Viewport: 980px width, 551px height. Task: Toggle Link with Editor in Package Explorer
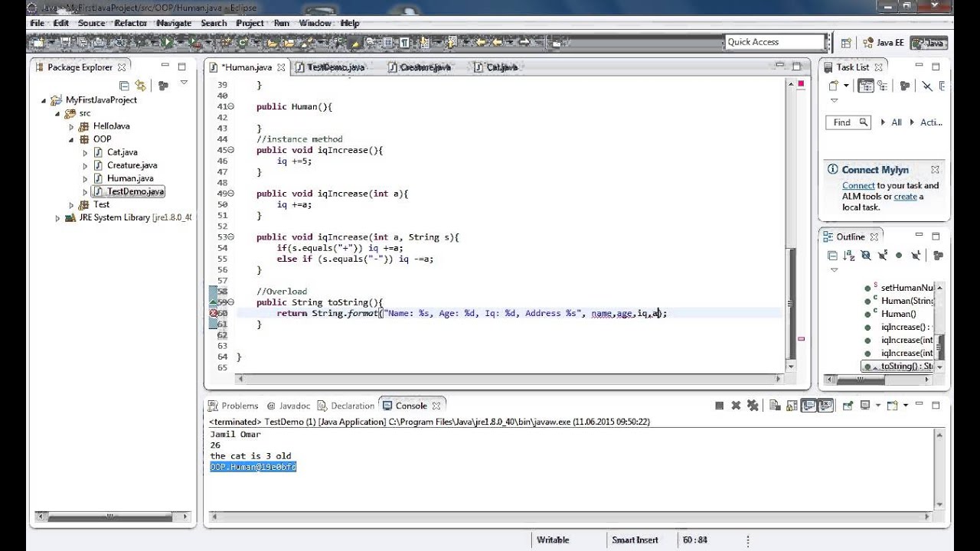click(x=140, y=86)
